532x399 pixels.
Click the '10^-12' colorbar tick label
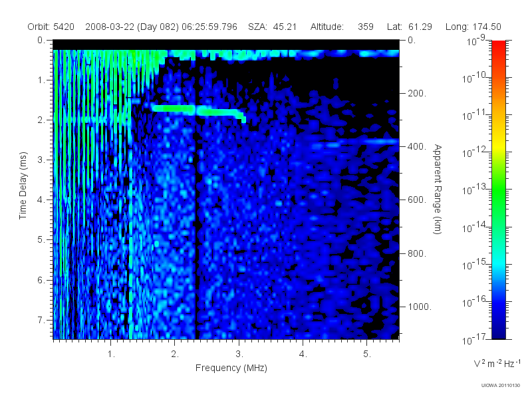coord(473,153)
